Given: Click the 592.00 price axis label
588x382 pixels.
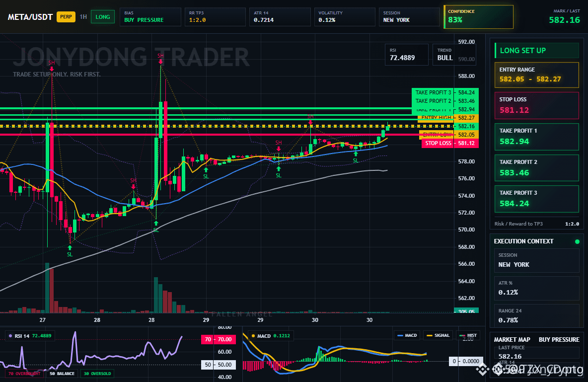Looking at the screenshot, I should pos(466,42).
